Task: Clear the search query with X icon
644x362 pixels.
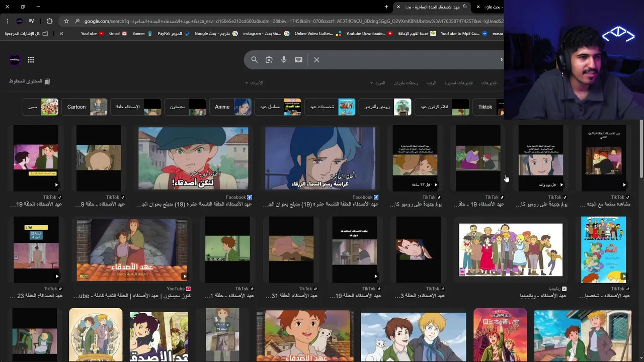Action: 316,60
